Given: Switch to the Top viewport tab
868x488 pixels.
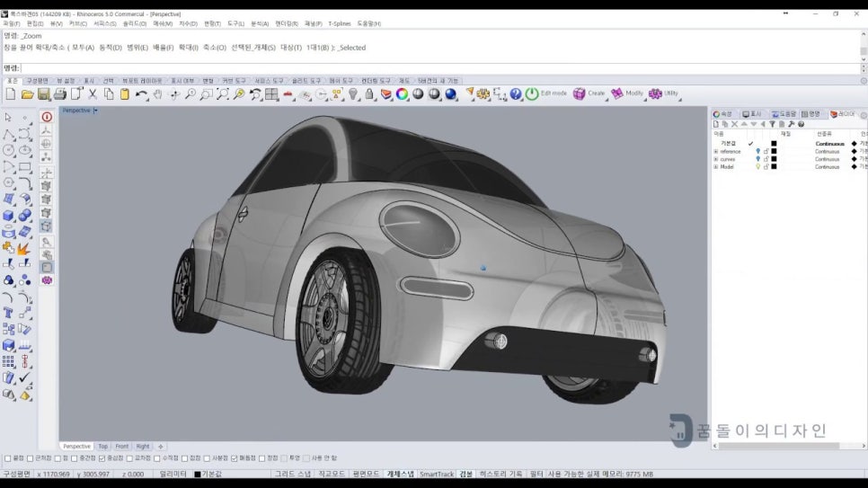Looking at the screenshot, I should 103,447.
